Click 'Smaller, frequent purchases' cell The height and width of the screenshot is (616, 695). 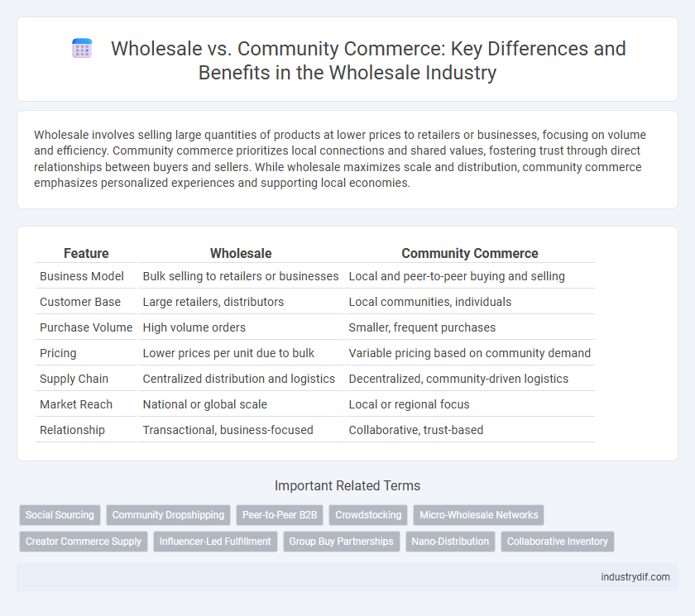click(470, 327)
